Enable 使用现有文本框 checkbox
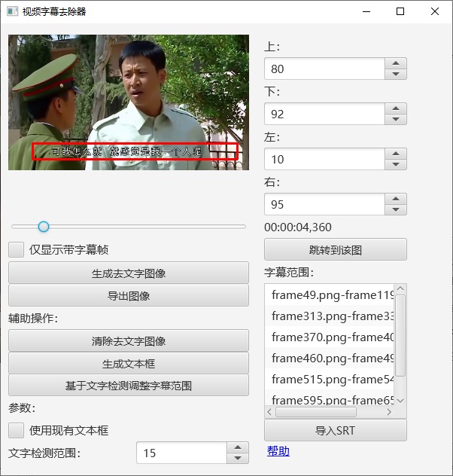Screen dimensions: 453x476 click(x=16, y=431)
